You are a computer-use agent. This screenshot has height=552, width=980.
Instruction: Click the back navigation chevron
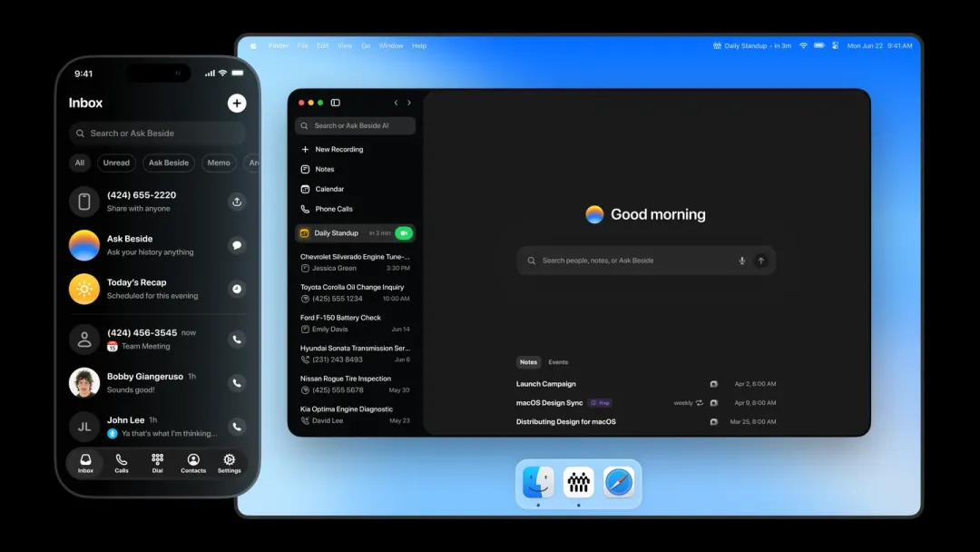(396, 103)
